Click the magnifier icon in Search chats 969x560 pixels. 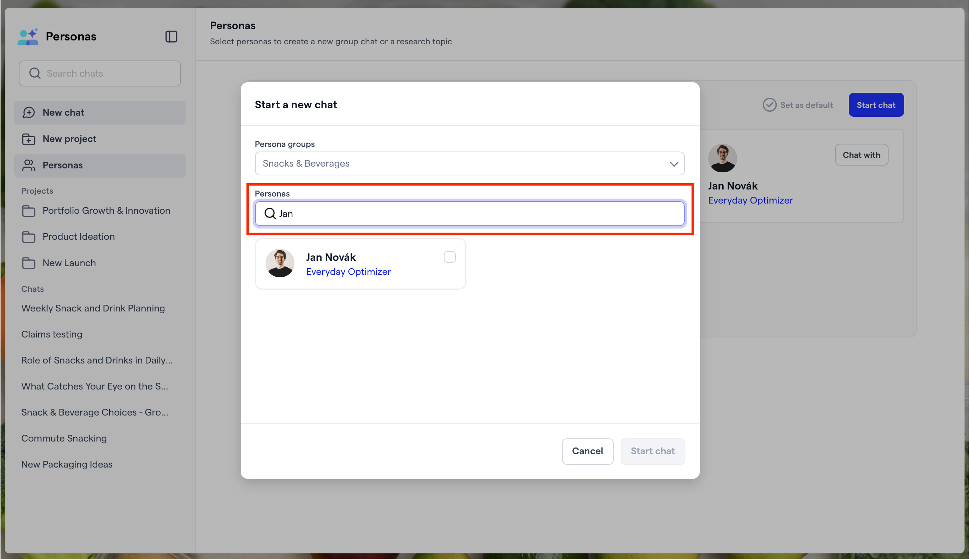point(35,73)
